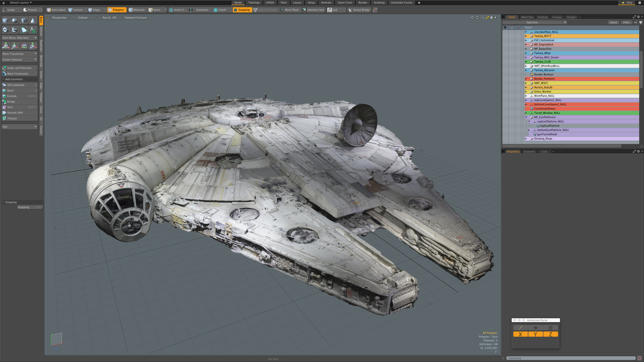Select the Cone primitive tool
Viewport: 644px width, 362px height.
point(33,21)
